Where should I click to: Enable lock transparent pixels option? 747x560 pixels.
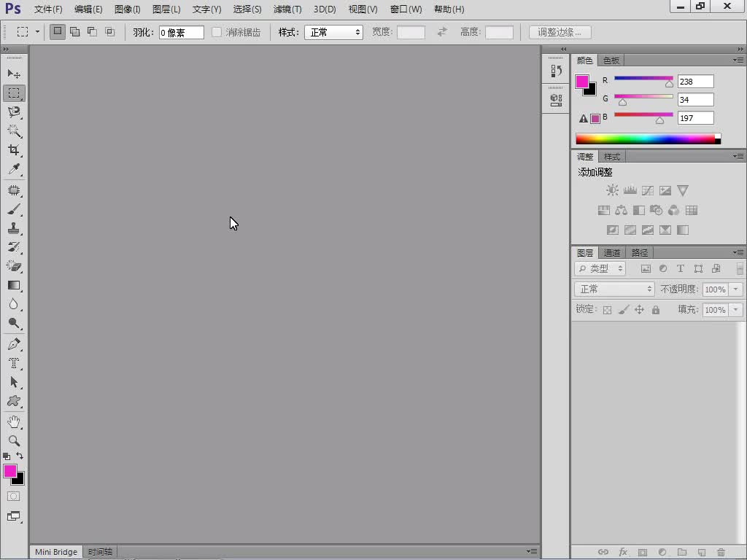607,310
